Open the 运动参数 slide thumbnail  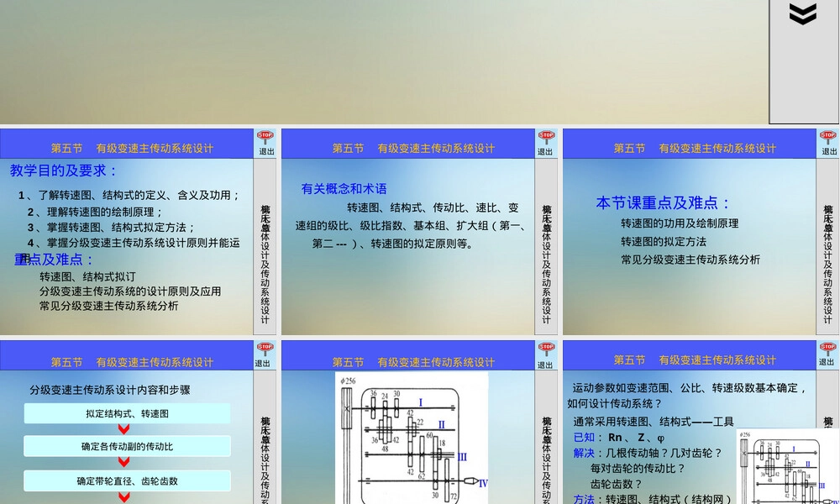click(701, 422)
